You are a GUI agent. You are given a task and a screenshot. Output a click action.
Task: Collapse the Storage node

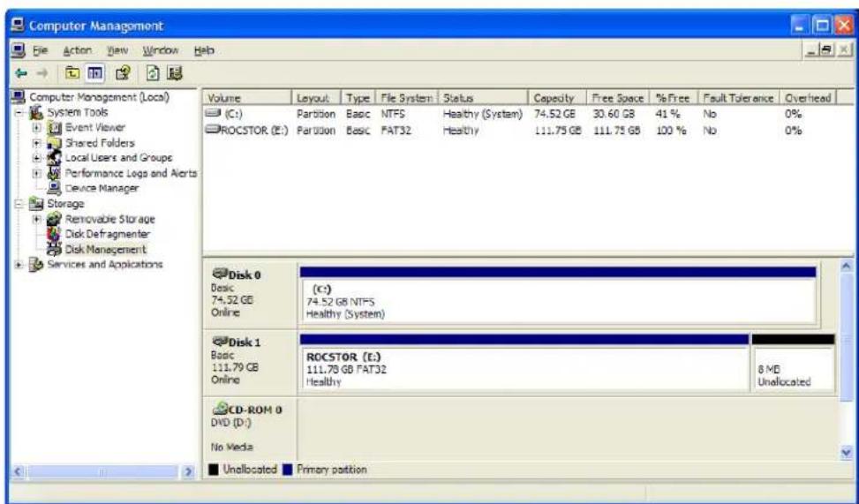tap(19, 205)
